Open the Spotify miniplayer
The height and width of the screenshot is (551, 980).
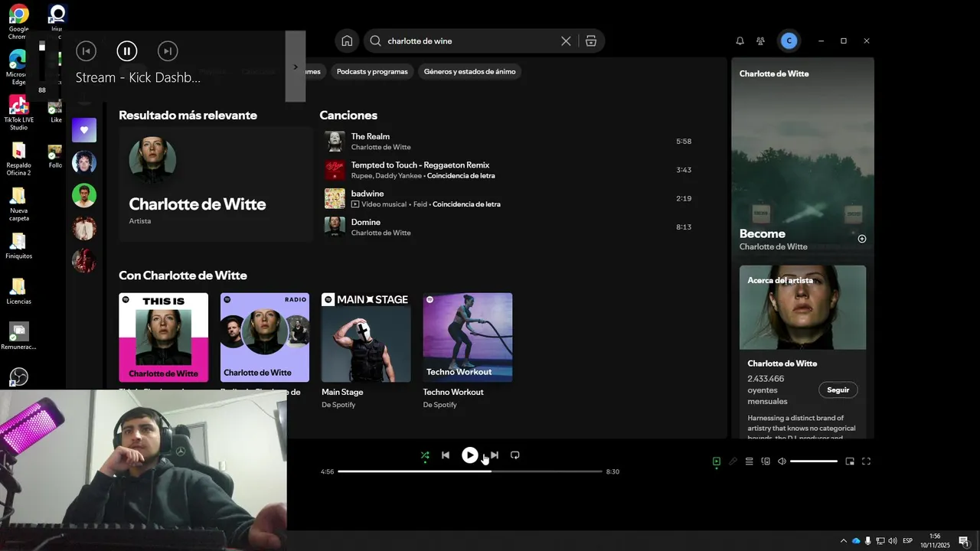tap(850, 461)
